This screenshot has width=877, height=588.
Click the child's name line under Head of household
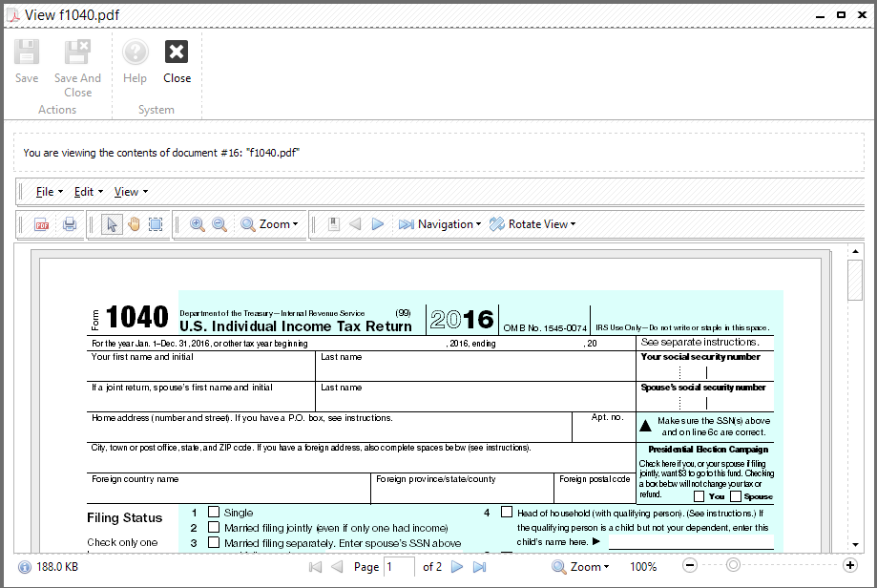point(691,542)
